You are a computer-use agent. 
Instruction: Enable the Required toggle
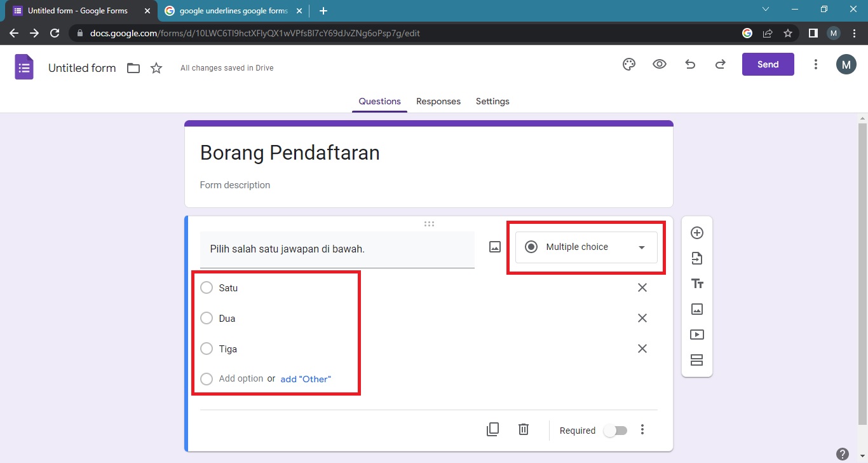[614, 430]
